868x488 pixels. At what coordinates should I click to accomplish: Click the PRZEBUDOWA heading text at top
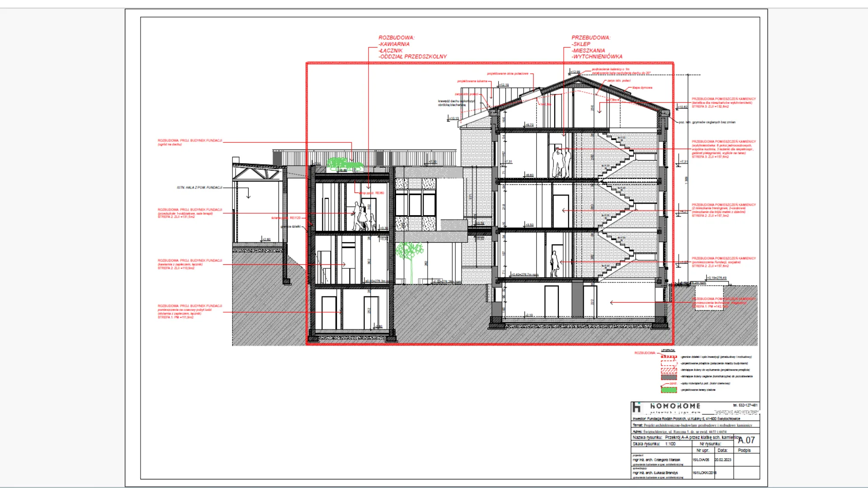coord(590,38)
